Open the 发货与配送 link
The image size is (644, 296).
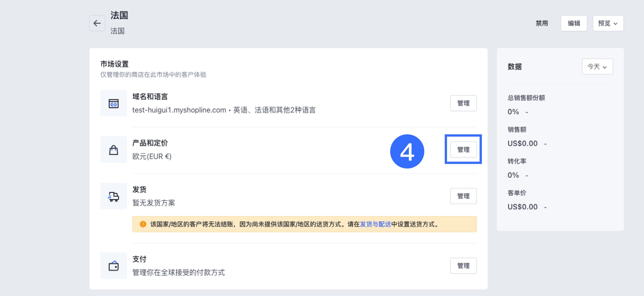[x=375, y=224]
